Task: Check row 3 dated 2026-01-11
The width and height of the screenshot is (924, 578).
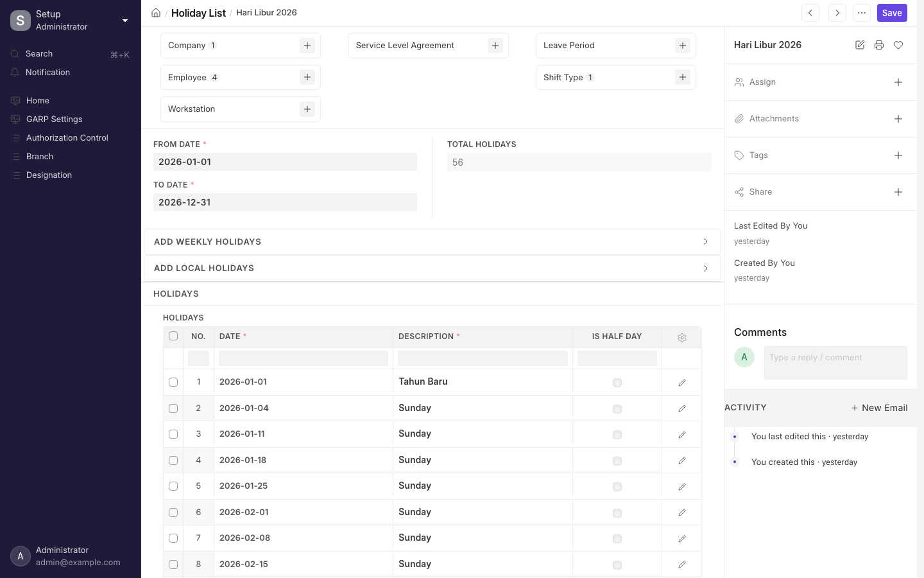Action: tap(173, 434)
